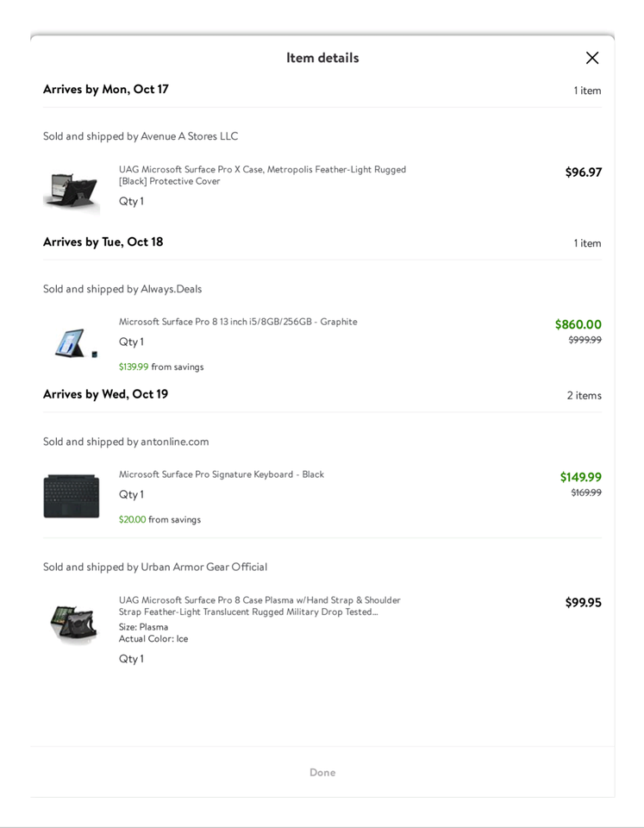The width and height of the screenshot is (644, 828).
Task: Click seller text Avenue A Stores LLC
Action: (x=189, y=136)
